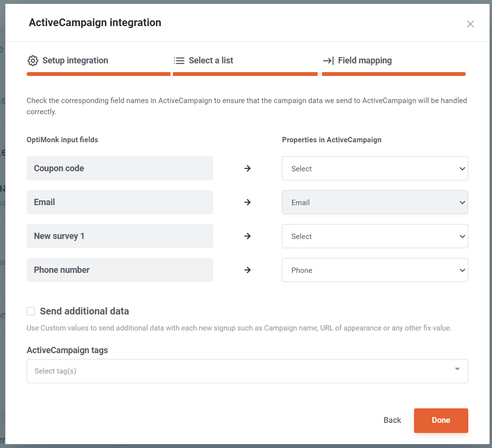Click the arrow icon beside Phone number
The image size is (492, 448).
click(x=247, y=270)
